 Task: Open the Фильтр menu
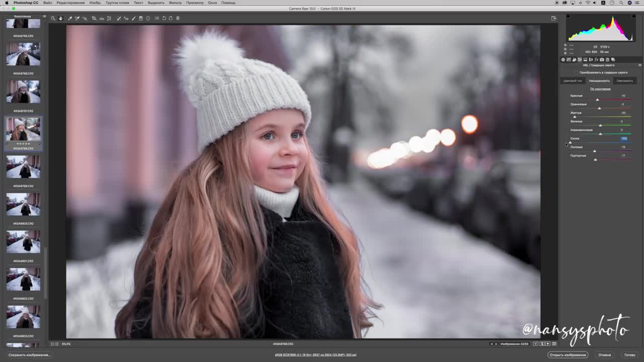coord(175,3)
